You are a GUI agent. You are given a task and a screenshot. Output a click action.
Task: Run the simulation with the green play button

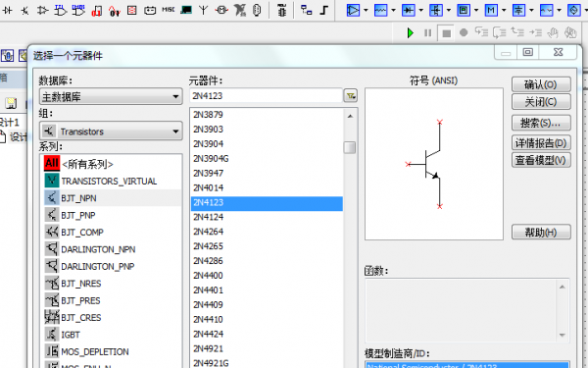pyautogui.click(x=411, y=33)
